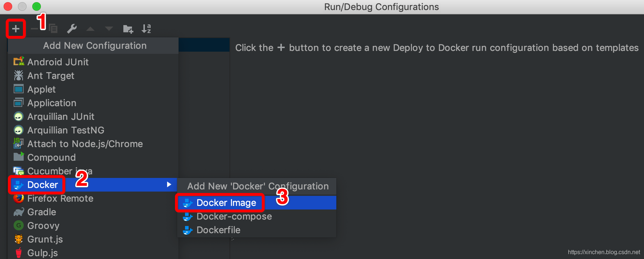Click the Add New Configuration plus button

pos(15,29)
